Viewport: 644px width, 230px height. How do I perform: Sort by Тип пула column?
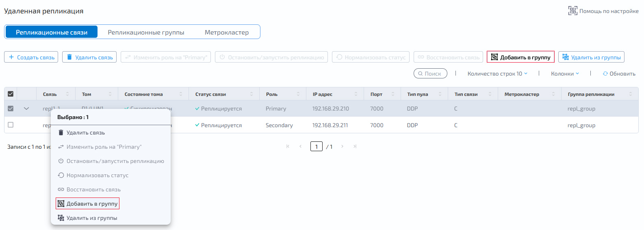coord(440,94)
